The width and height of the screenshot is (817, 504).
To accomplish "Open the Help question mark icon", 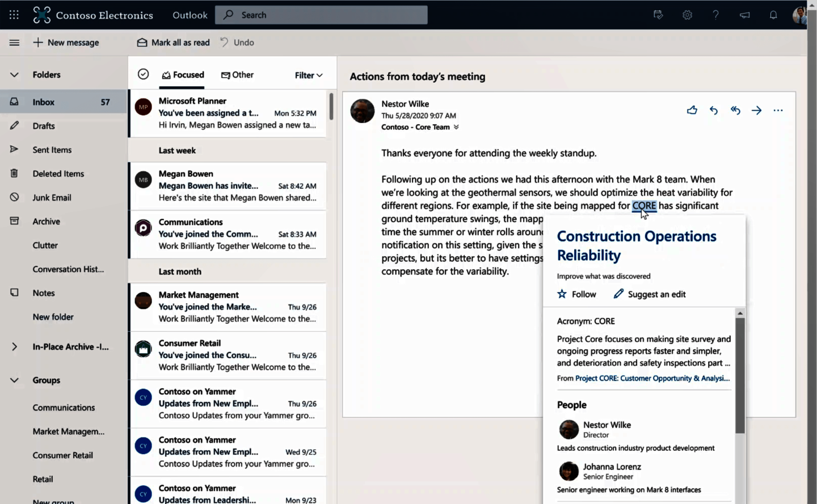I will tap(716, 15).
